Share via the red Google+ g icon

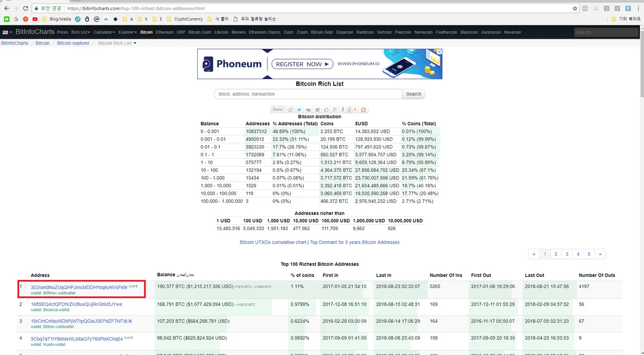(335, 109)
